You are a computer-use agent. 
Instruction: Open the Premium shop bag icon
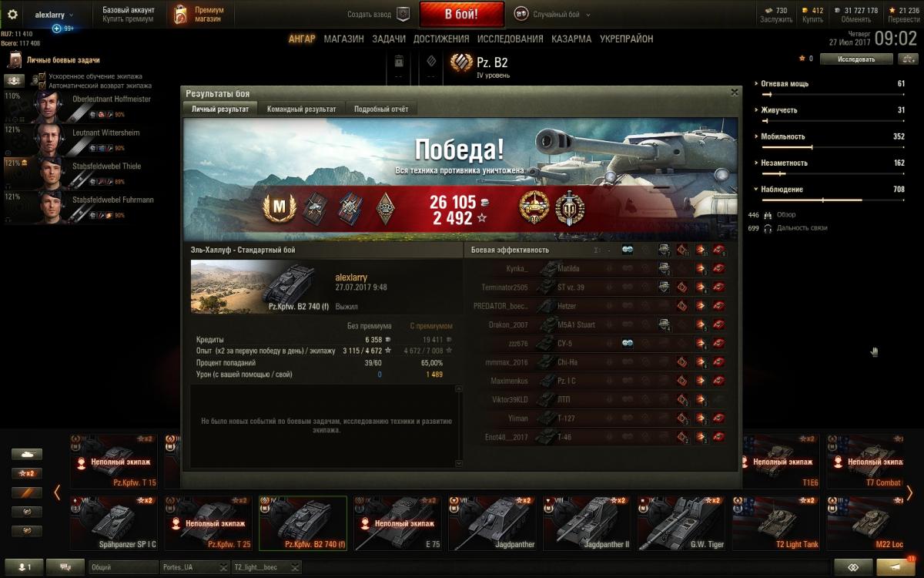click(179, 15)
